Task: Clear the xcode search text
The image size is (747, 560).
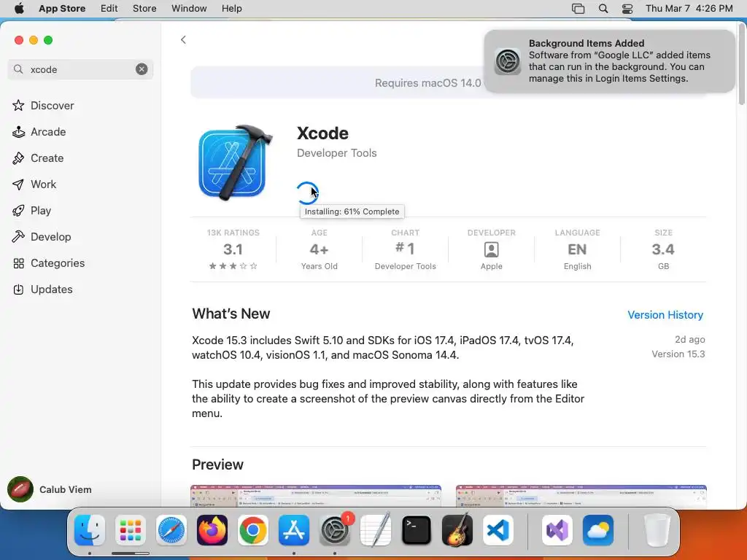Action: click(x=142, y=69)
